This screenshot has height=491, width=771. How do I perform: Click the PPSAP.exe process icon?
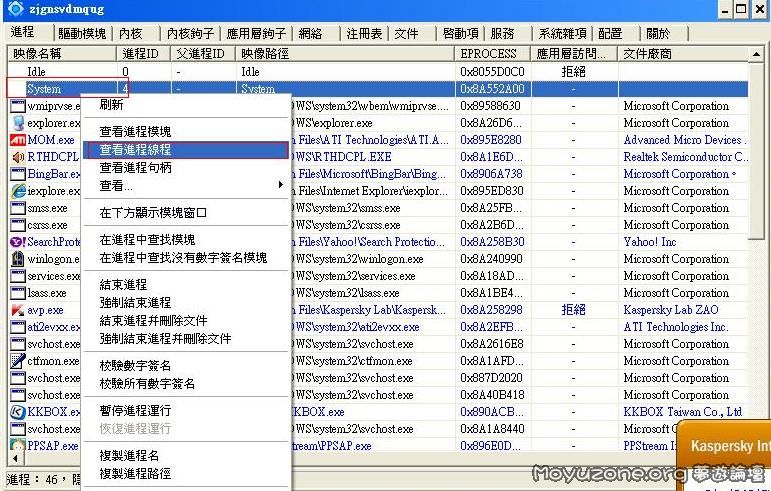click(18, 446)
